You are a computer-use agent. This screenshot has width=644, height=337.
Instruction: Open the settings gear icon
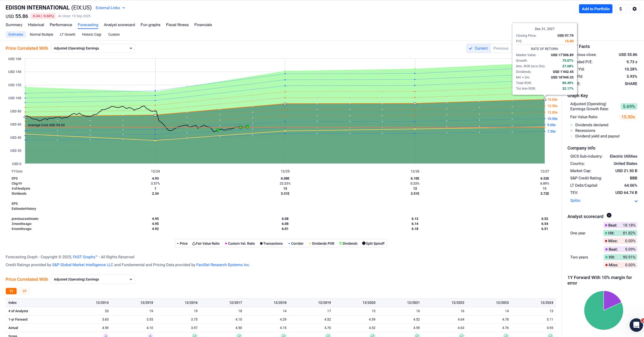pos(634,9)
